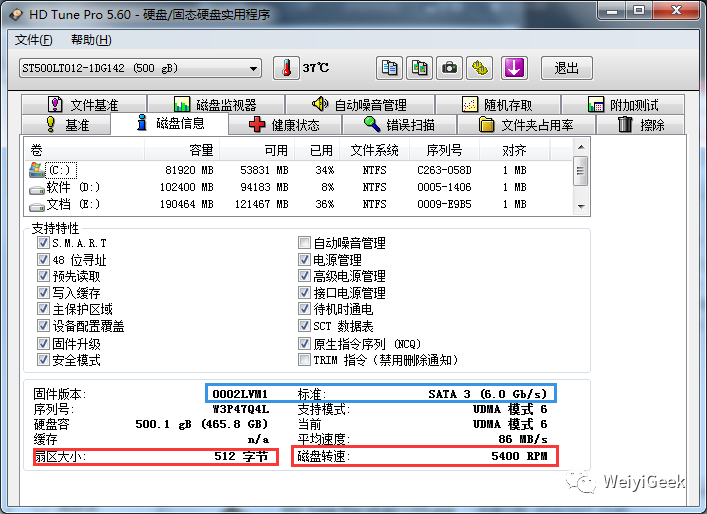Select the 软件 D: drive icon
This screenshot has width=707, height=514.
pyautogui.click(x=37, y=189)
